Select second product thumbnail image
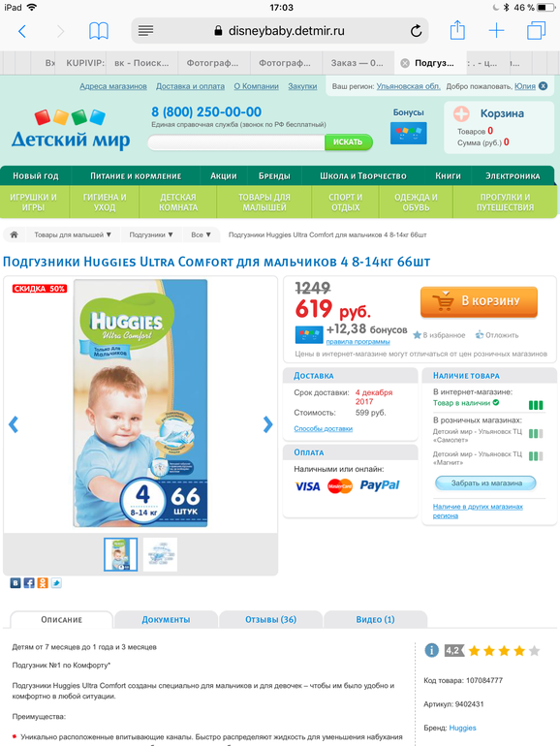The image size is (560, 746). 160,554
